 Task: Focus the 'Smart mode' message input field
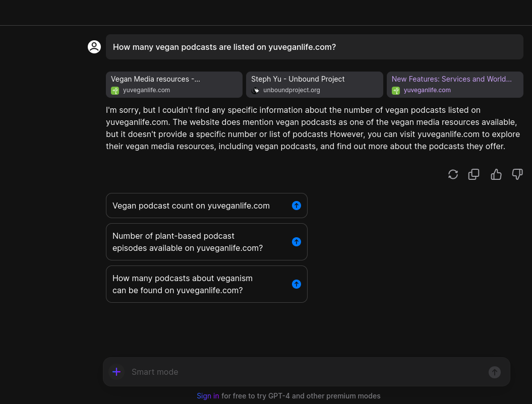pos(307,372)
